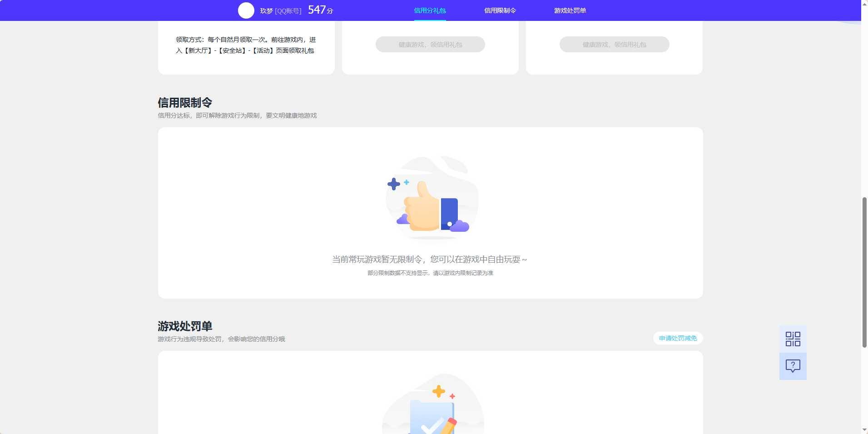The width and height of the screenshot is (868, 434).
Task: Open the help question-mark chat icon
Action: click(x=793, y=366)
